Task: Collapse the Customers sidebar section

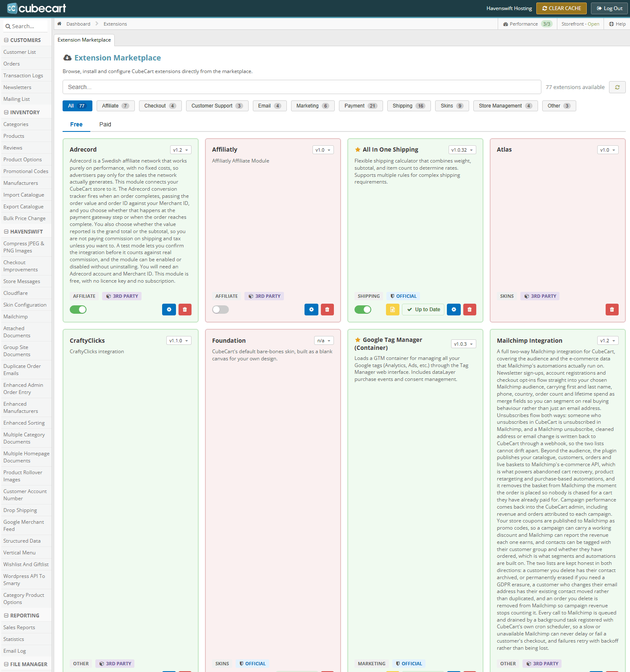Action: click(6, 40)
